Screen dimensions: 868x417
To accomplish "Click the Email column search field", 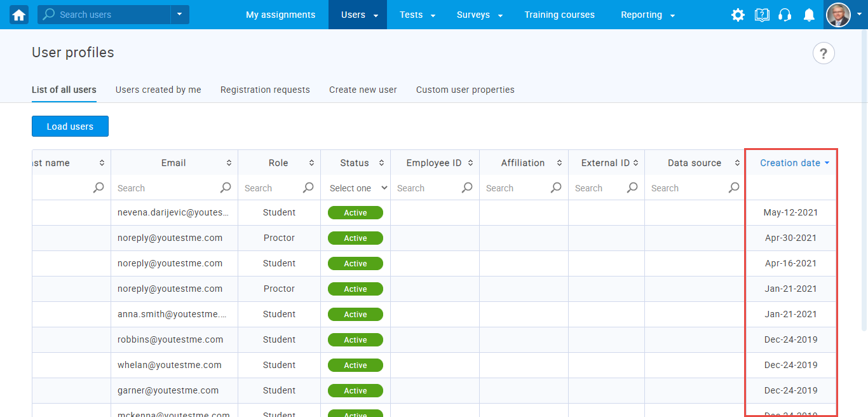I will coord(167,188).
